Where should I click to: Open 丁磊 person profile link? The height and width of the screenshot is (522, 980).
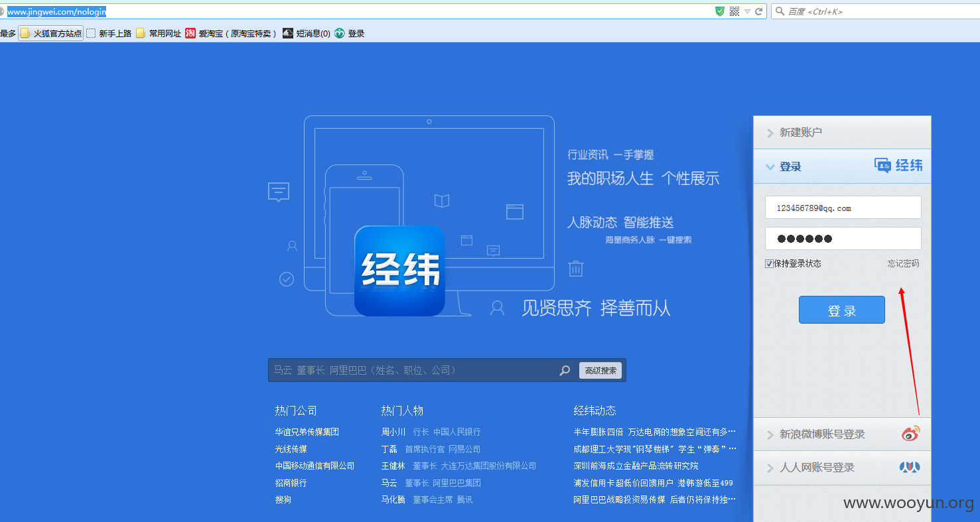[389, 449]
